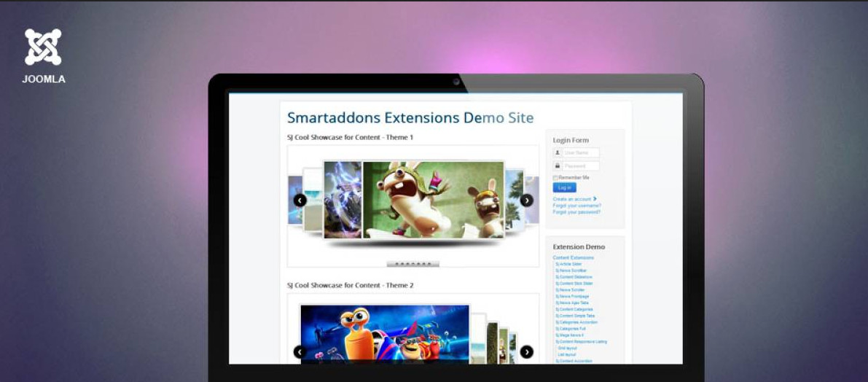This screenshot has width=868, height=382.
Task: Click the Smartaddons Extensions Demo Site title
Action: 410,117
